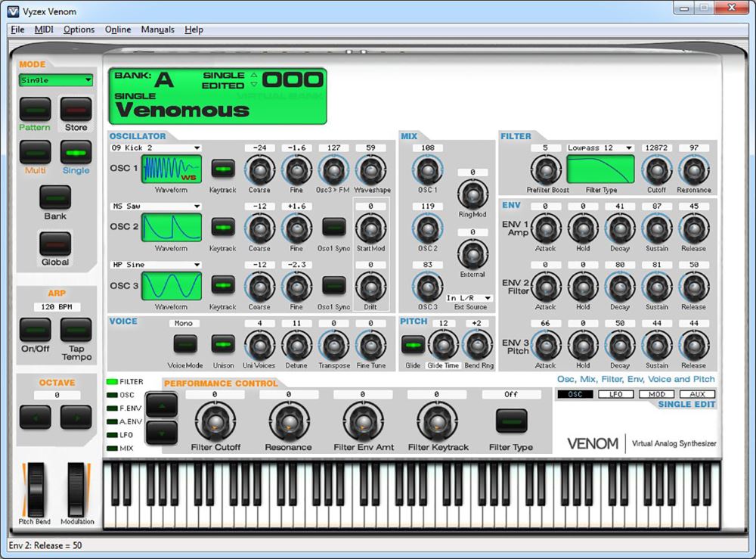Open OSC 3 waveform dropdown HP Sine
This screenshot has width=756, height=559.
pyautogui.click(x=156, y=264)
